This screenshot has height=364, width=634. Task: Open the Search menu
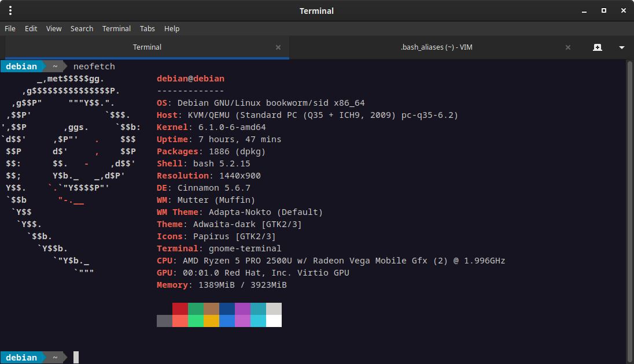tap(82, 29)
